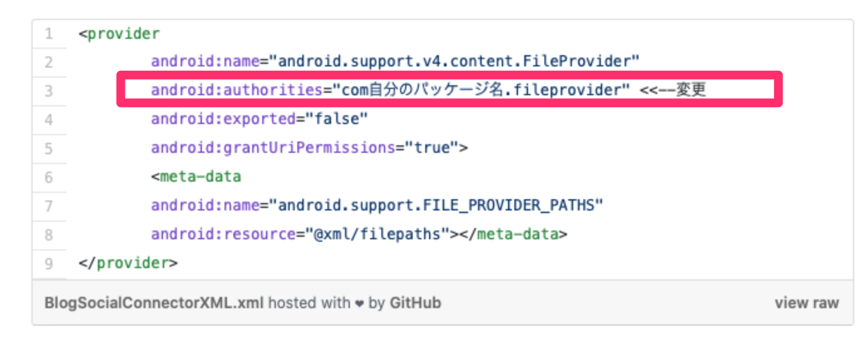The width and height of the screenshot is (868, 342).
Task: Select line number 2
Action: tap(49, 62)
